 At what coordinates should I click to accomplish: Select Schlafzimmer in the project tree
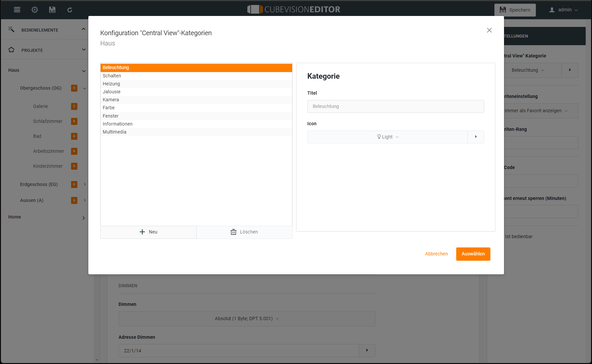coord(48,121)
